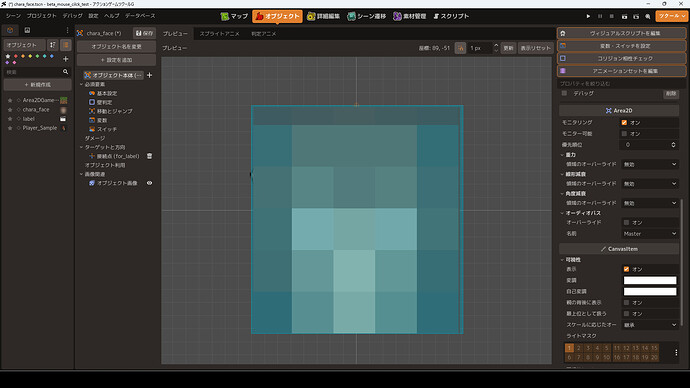Click 保存 save button
The width and height of the screenshot is (690, 388).
tap(144, 33)
